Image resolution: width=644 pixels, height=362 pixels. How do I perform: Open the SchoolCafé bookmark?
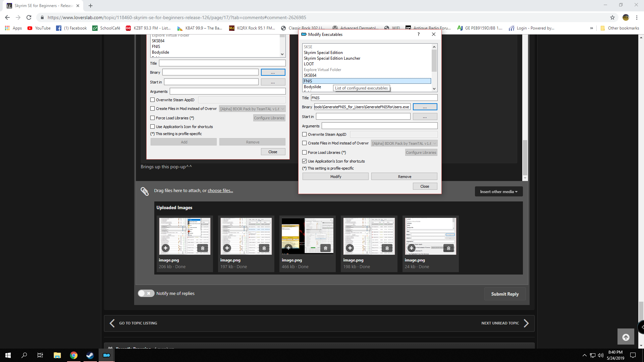point(106,28)
